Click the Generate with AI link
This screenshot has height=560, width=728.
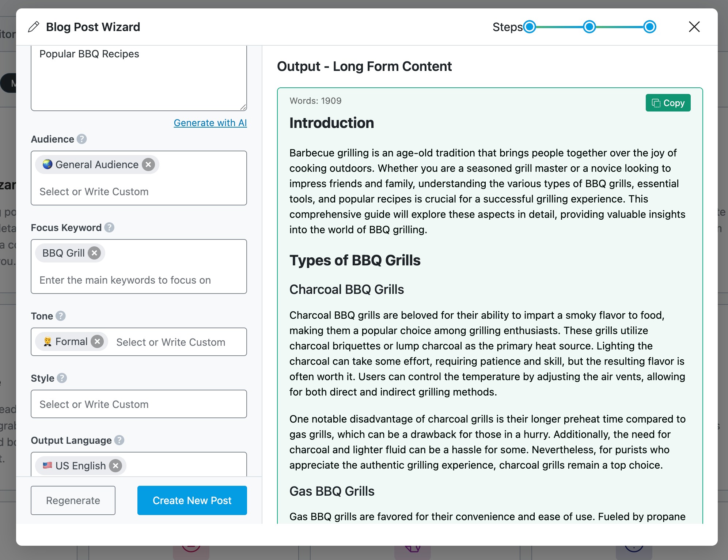point(210,123)
